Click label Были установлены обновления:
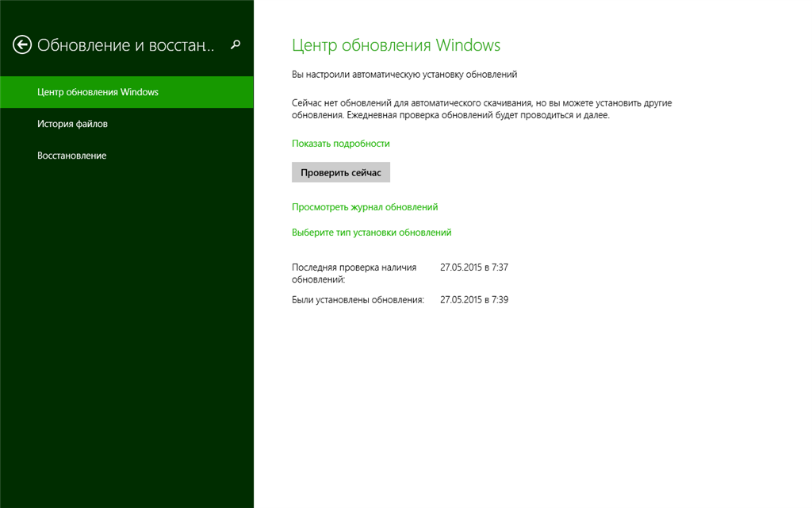Screen dimensions: 812x508 pos(358,299)
